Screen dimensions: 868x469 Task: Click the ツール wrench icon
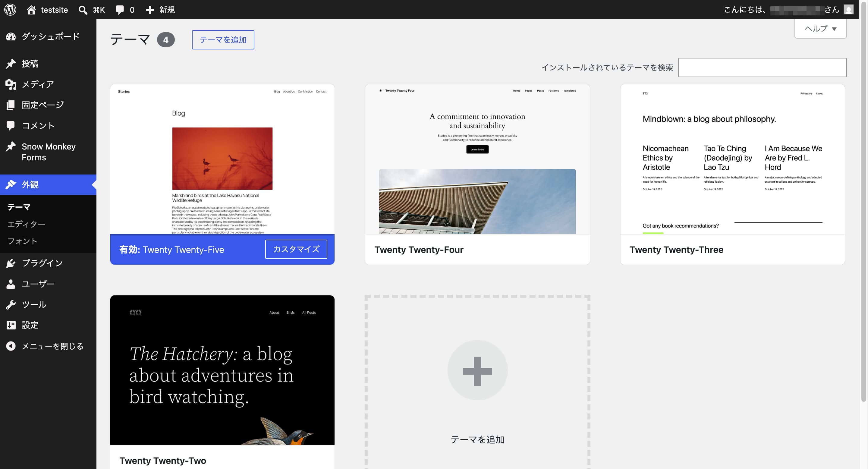click(11, 305)
